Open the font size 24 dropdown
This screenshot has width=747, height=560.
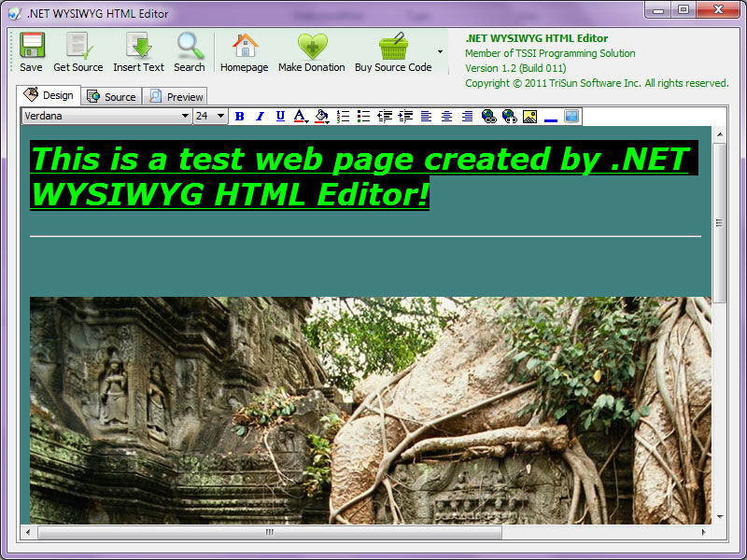pyautogui.click(x=221, y=117)
